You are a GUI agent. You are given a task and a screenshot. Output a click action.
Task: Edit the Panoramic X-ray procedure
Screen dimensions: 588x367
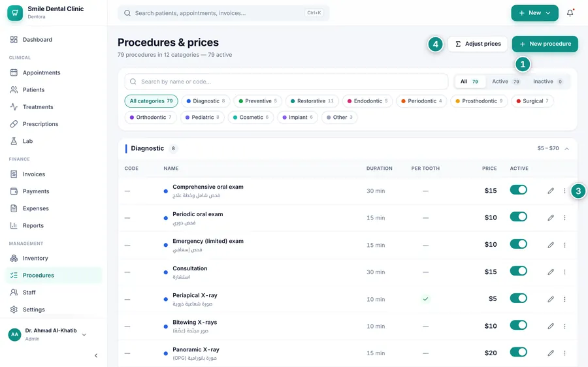tap(551, 353)
